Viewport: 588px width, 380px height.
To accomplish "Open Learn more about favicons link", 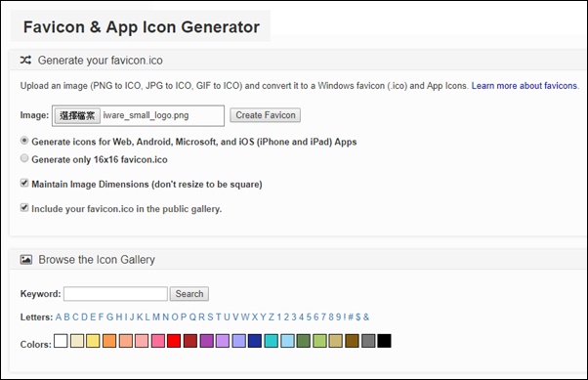I will point(525,86).
